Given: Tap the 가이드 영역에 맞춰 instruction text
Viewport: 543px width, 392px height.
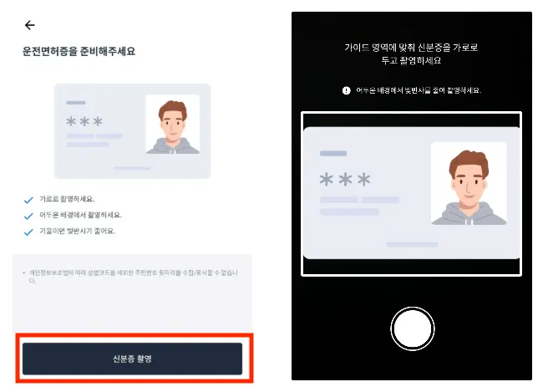Looking at the screenshot, I should [x=411, y=53].
